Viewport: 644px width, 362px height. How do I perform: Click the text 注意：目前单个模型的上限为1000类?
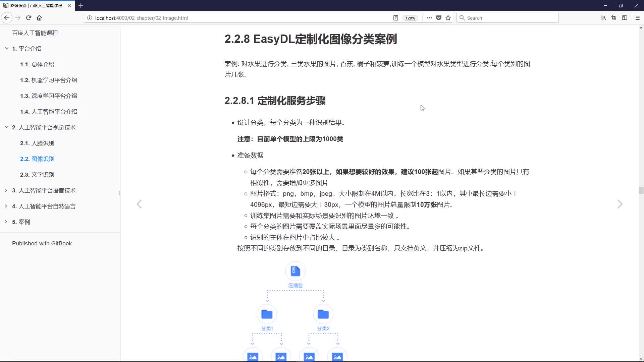[290, 139]
